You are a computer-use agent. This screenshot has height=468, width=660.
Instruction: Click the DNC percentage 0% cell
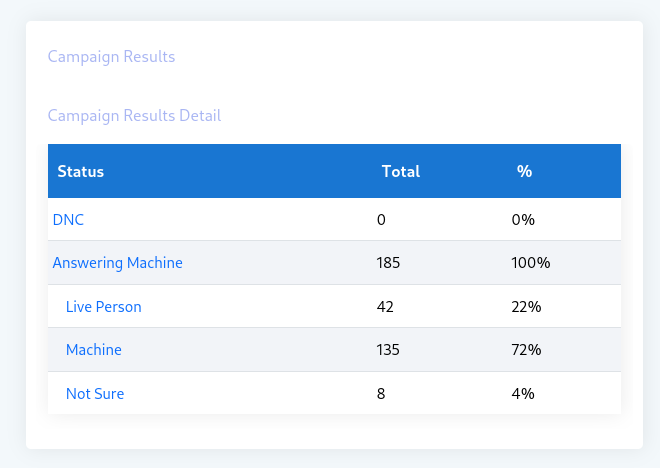523,219
